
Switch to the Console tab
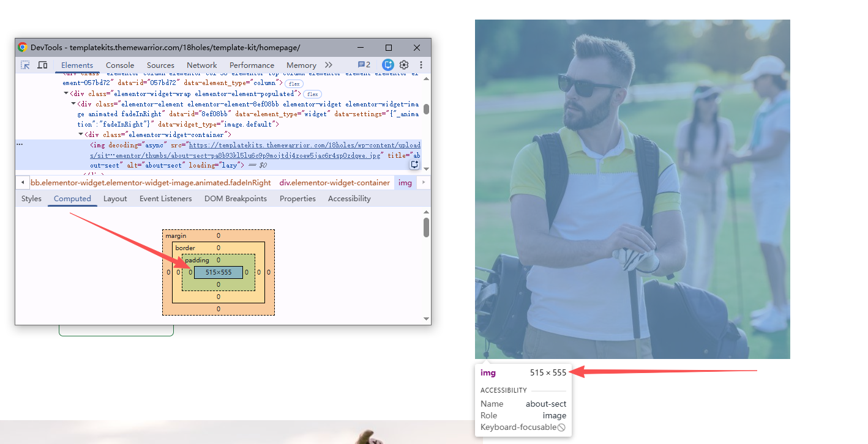coord(120,65)
